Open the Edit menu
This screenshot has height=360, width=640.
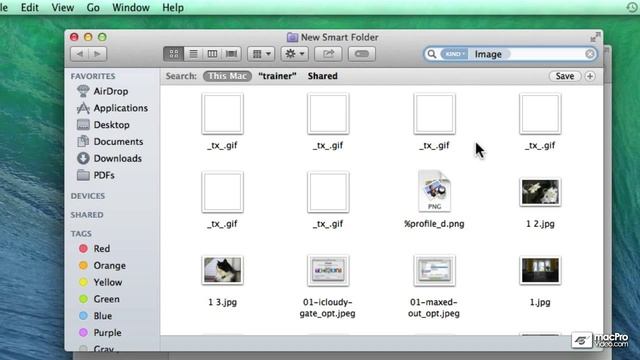click(30, 8)
